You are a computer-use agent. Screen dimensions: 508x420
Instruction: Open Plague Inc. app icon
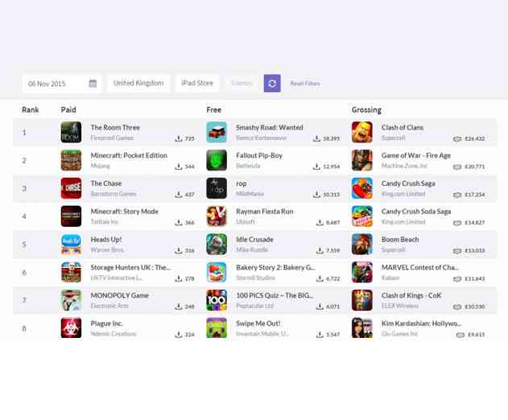[71, 328]
